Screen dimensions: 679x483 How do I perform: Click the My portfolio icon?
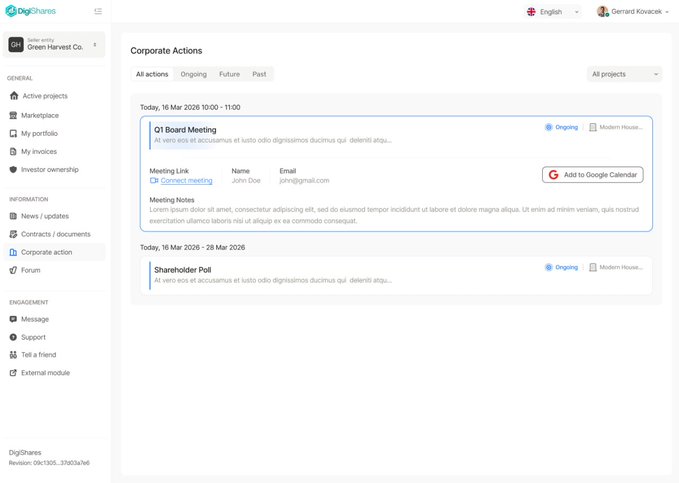[13, 133]
